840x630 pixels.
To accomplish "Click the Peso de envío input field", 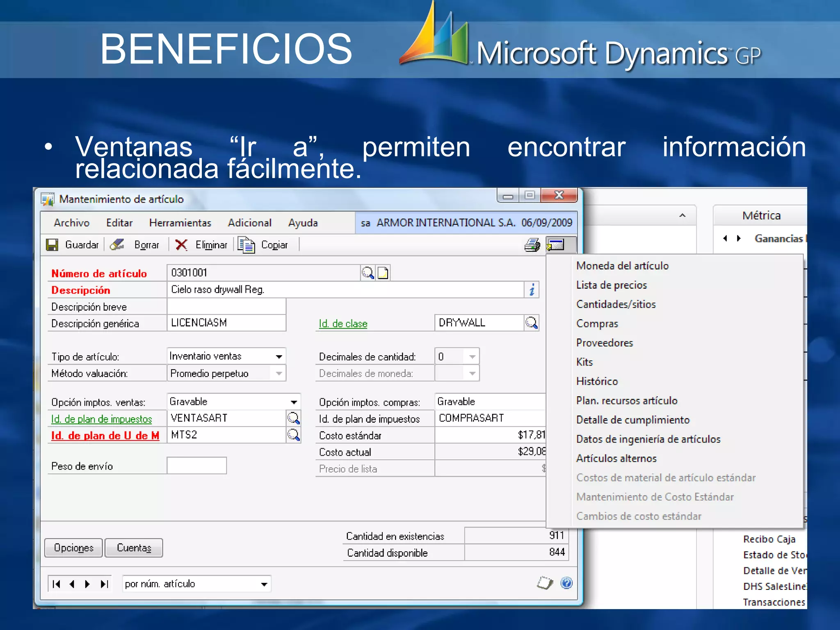I will click(x=196, y=466).
